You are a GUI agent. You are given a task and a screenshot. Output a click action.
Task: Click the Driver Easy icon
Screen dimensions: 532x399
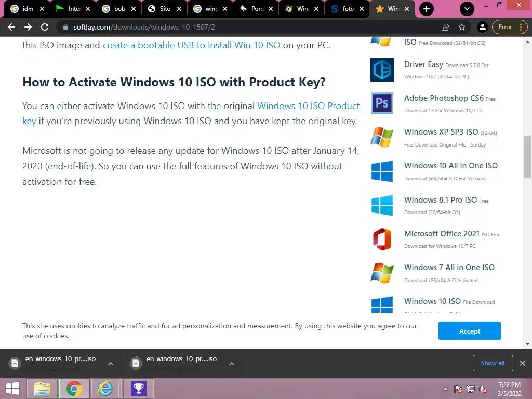coord(382,70)
